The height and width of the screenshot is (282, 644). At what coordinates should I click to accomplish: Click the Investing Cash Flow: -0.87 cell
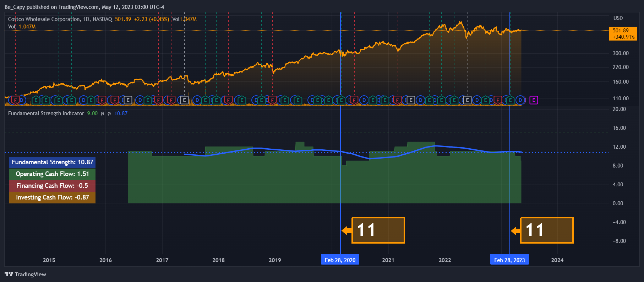point(52,197)
